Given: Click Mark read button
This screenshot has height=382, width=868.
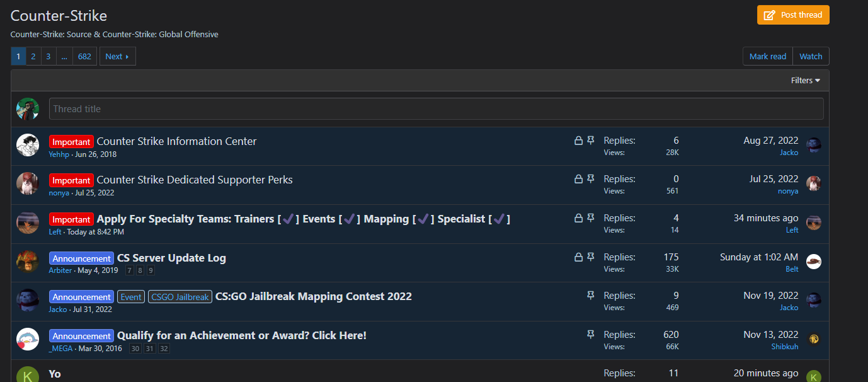Looking at the screenshot, I should coord(768,56).
